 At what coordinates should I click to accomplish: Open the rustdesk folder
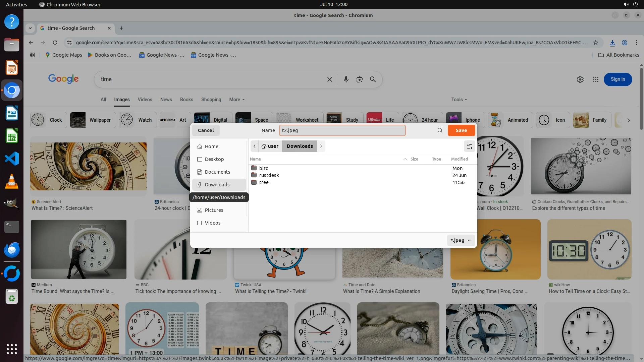tap(269, 175)
